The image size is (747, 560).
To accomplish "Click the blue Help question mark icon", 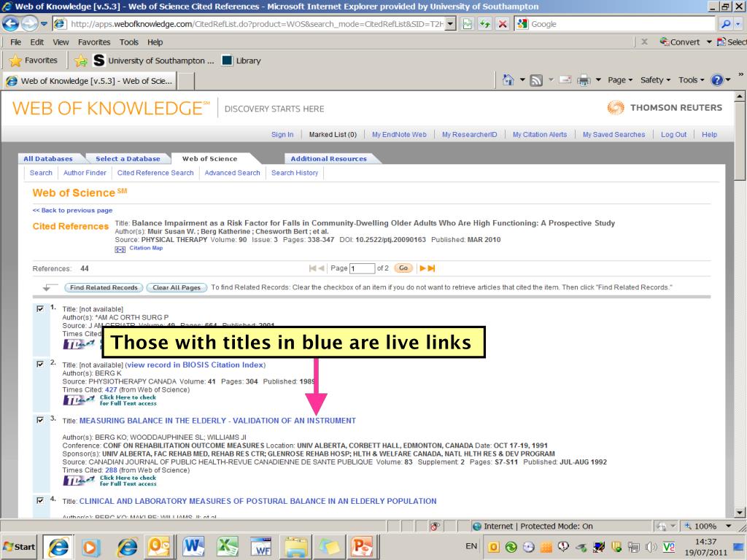I will (x=717, y=80).
